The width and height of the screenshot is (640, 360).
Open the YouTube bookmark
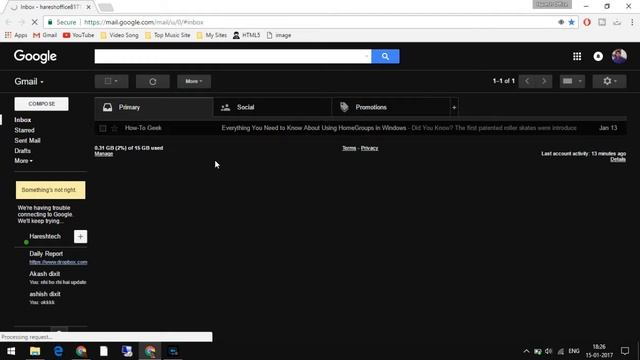[78, 36]
